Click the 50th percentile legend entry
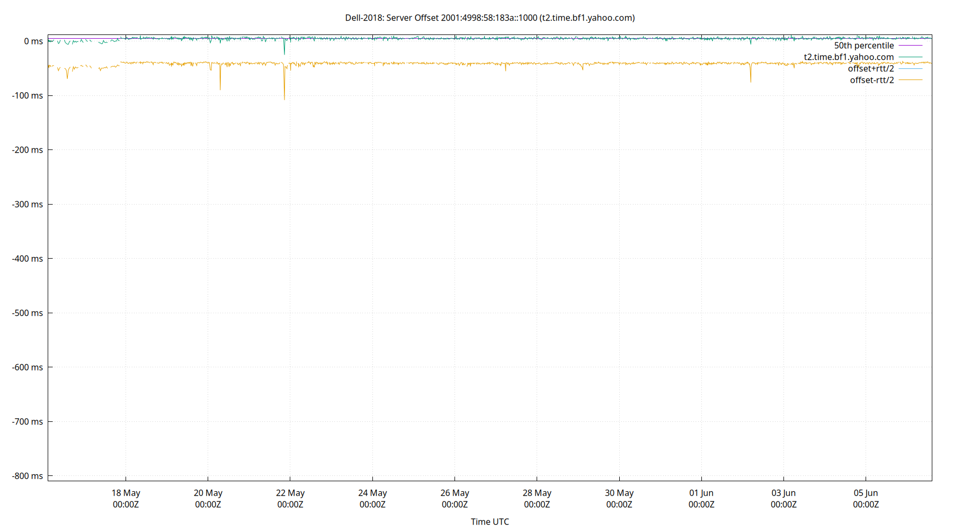 [863, 46]
